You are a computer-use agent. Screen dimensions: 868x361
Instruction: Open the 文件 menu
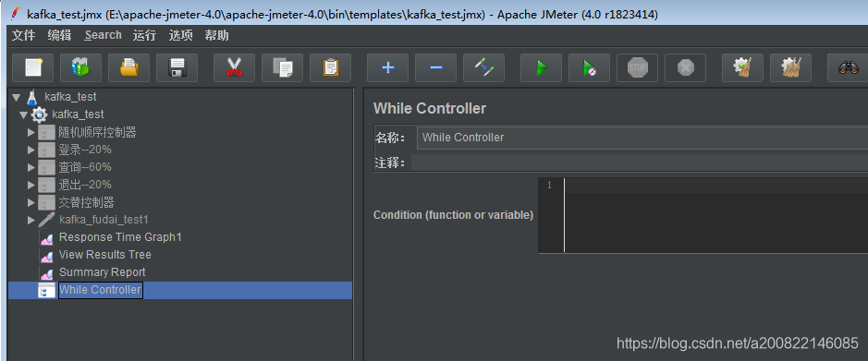pos(24,35)
